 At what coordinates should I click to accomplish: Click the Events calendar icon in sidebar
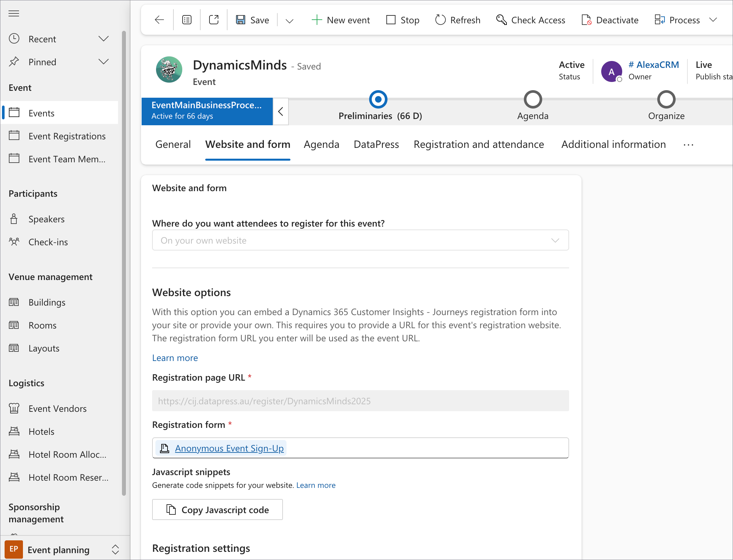point(14,113)
